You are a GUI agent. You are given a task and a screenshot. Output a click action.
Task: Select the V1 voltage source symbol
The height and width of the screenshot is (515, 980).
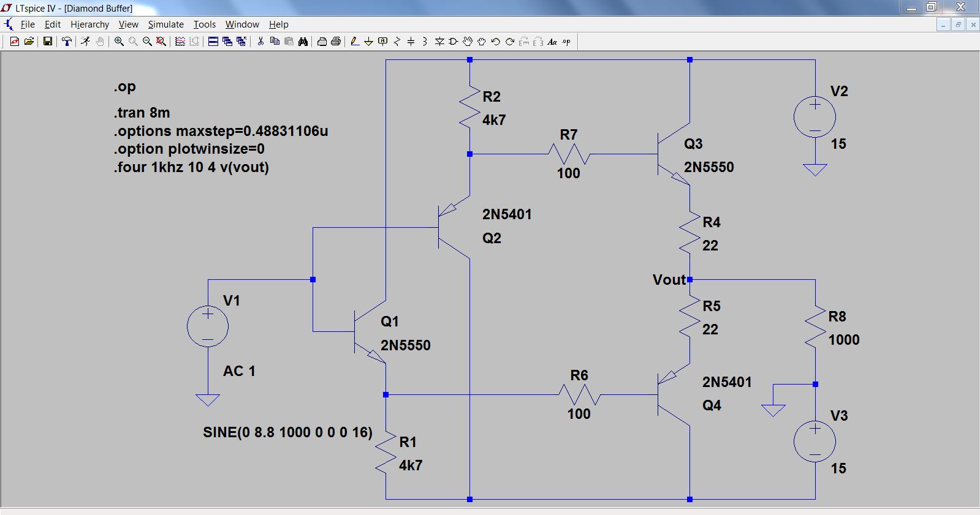coord(208,326)
